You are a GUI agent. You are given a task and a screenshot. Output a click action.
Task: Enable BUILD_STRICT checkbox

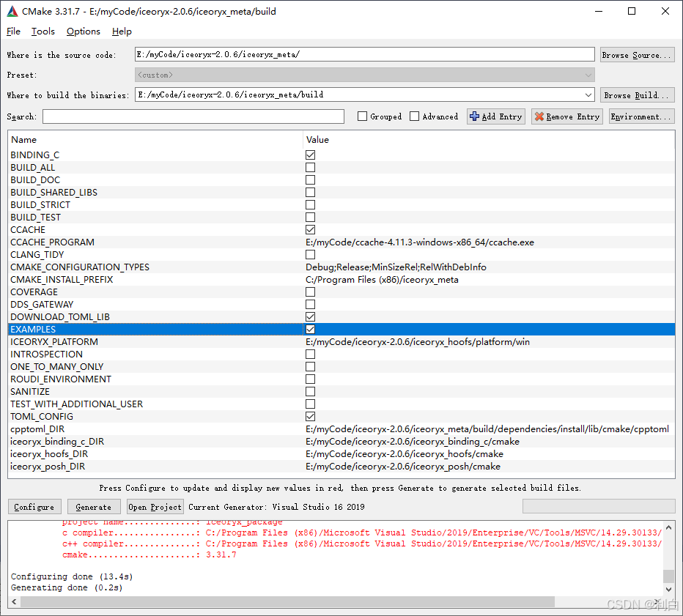pyautogui.click(x=310, y=204)
